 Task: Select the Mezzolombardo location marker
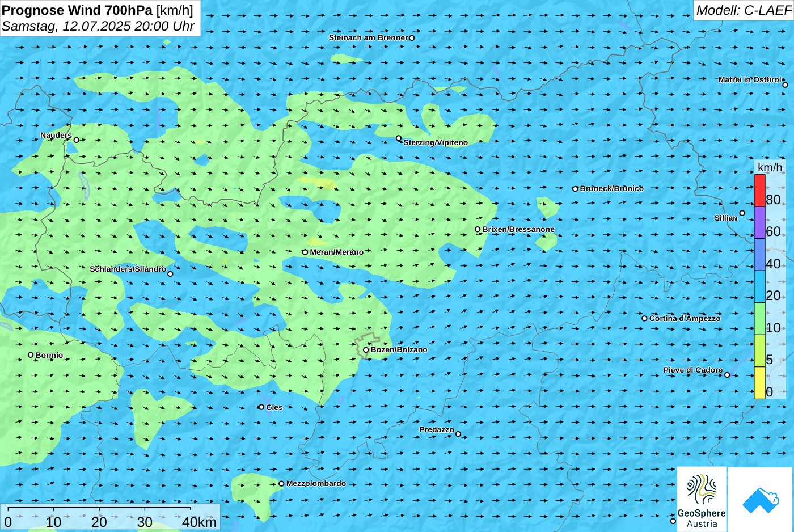(x=281, y=484)
